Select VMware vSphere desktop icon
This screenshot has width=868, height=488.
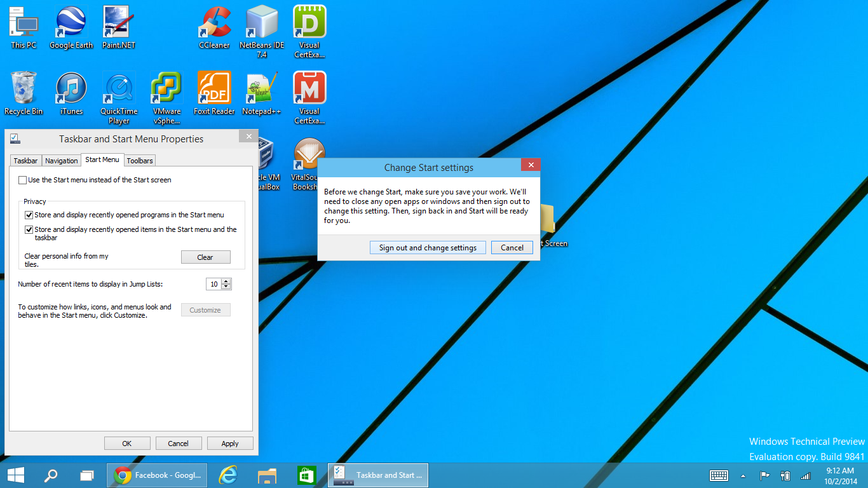pos(166,98)
